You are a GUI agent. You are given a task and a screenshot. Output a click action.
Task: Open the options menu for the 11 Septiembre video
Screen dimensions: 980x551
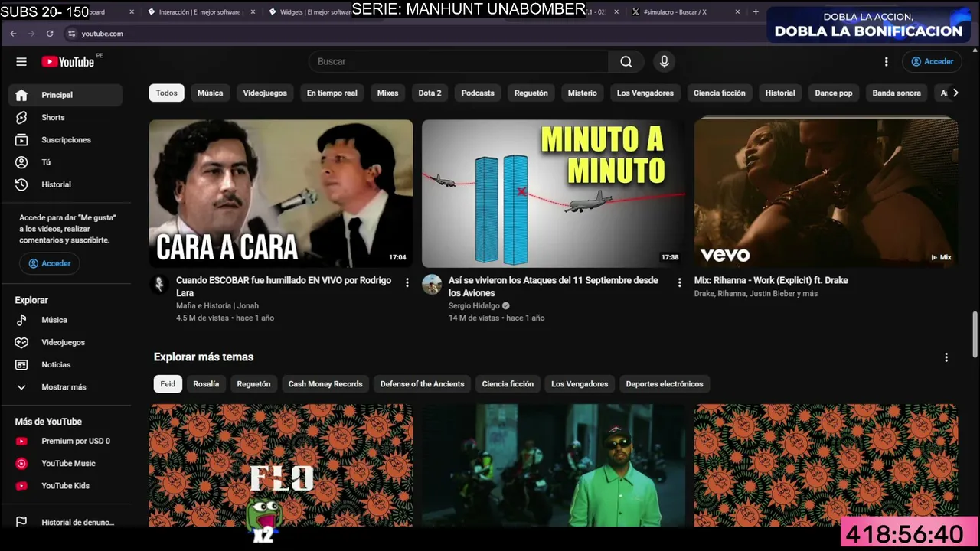pos(679,282)
